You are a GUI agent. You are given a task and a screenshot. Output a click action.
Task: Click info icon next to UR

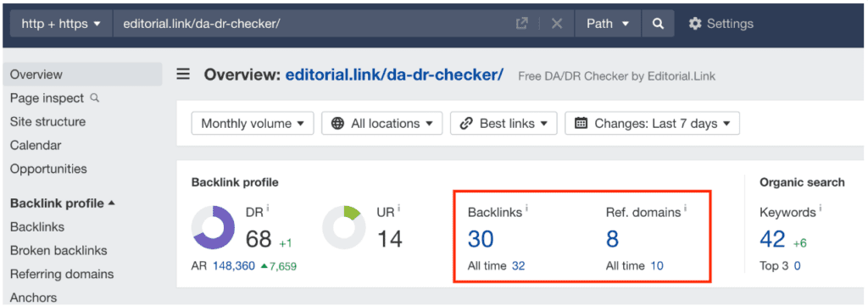pyautogui.click(x=398, y=208)
